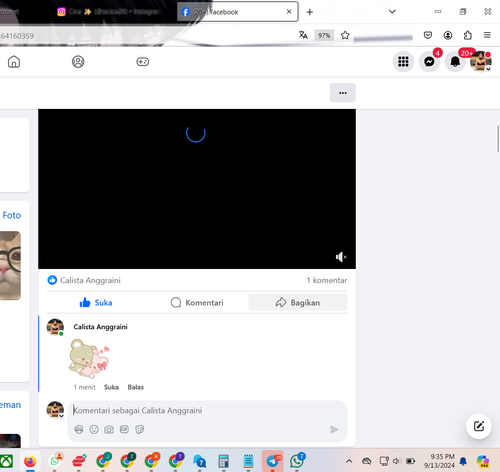Open the Firefox hamburger menu
This screenshot has width=500, height=472.
(x=487, y=35)
